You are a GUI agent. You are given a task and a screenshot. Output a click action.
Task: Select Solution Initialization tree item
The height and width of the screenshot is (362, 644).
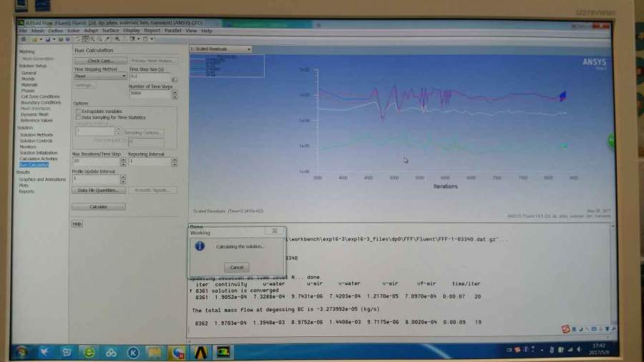tap(39, 153)
